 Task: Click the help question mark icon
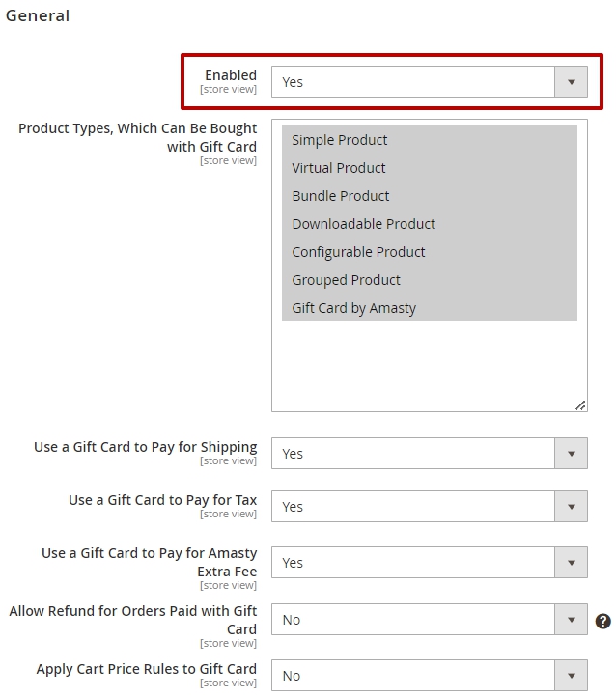(x=602, y=621)
